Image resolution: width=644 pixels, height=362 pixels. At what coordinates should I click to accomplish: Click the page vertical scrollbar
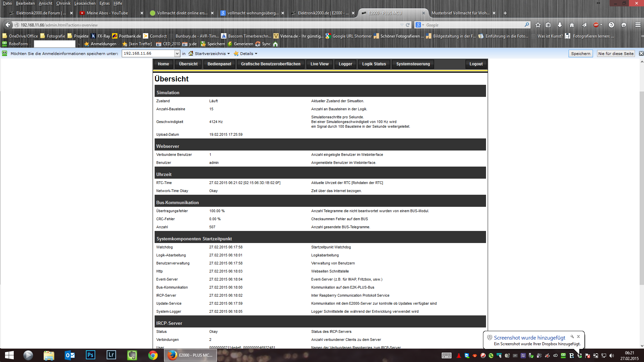click(642, 188)
